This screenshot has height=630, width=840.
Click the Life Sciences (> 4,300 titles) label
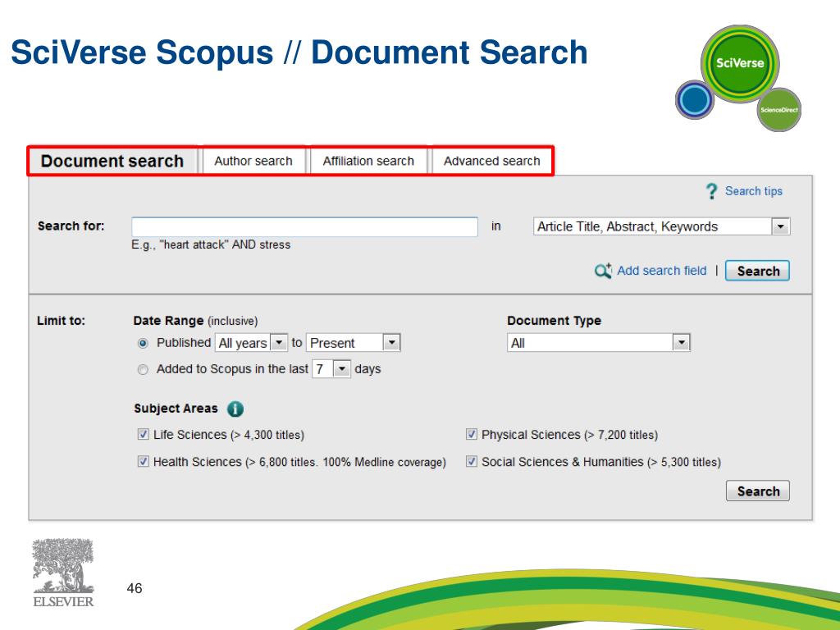[x=229, y=435]
